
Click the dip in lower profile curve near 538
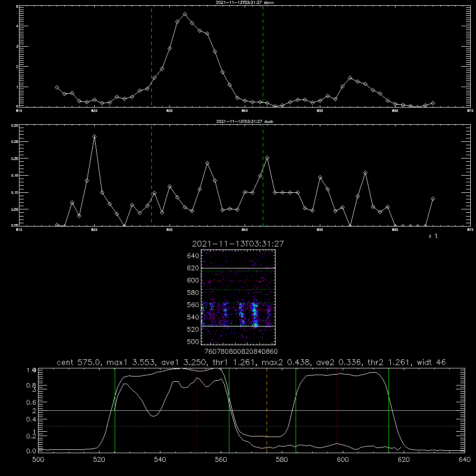click(154, 416)
